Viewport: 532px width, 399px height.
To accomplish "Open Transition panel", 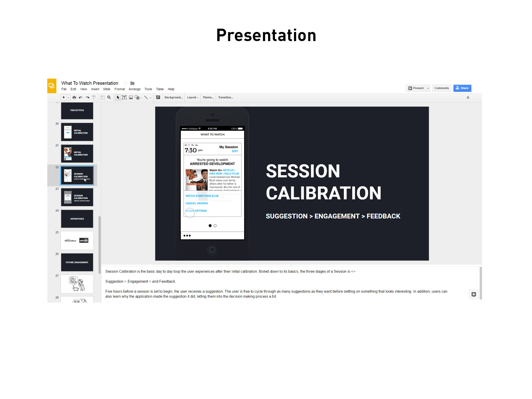I will [226, 98].
